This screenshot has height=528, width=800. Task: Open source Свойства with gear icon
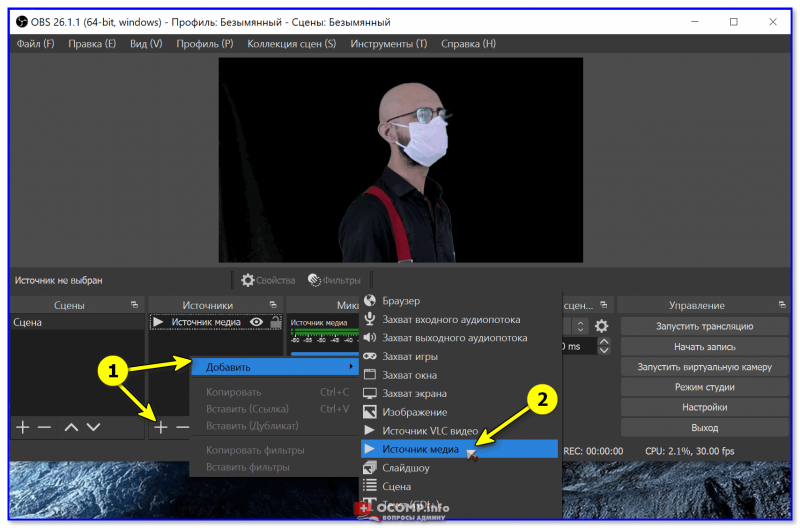[x=268, y=280]
